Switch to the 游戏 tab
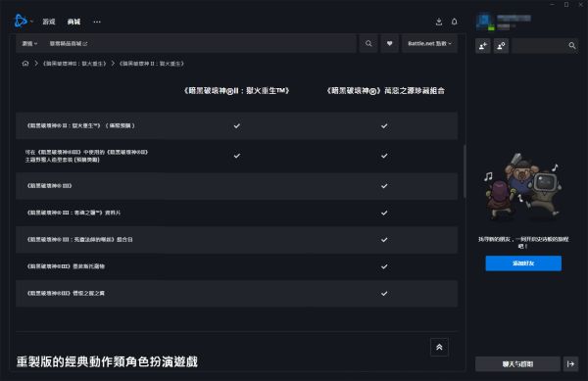Screen dimensions: 588x381 tap(49, 22)
